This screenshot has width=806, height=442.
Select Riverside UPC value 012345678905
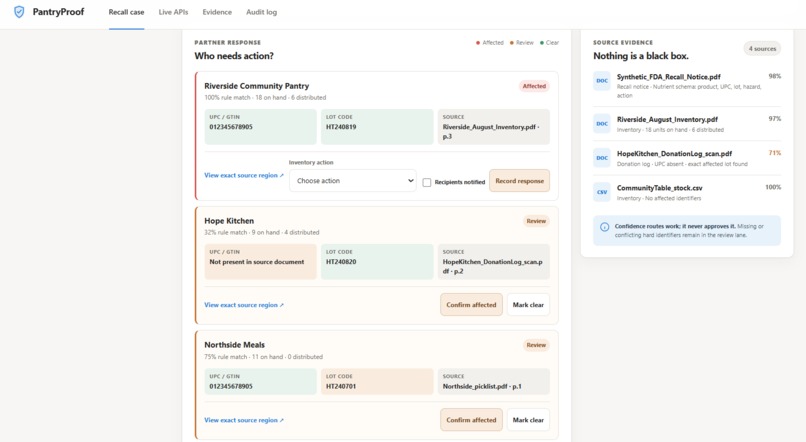pos(231,127)
